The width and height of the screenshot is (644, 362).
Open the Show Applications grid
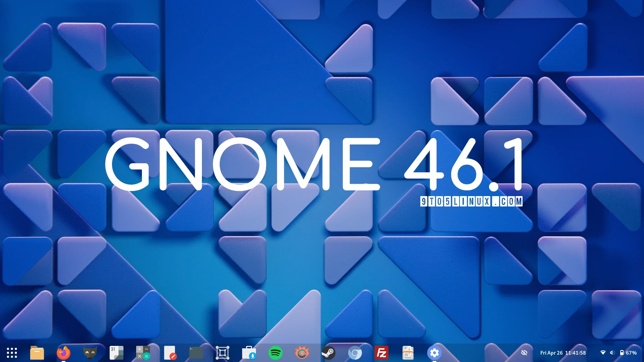click(x=12, y=353)
